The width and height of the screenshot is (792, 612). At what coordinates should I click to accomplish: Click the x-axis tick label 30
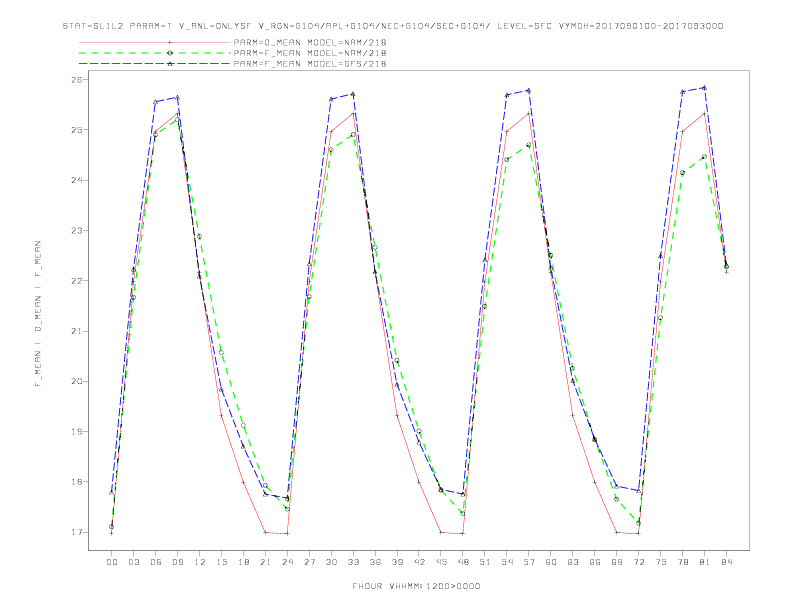(331, 562)
